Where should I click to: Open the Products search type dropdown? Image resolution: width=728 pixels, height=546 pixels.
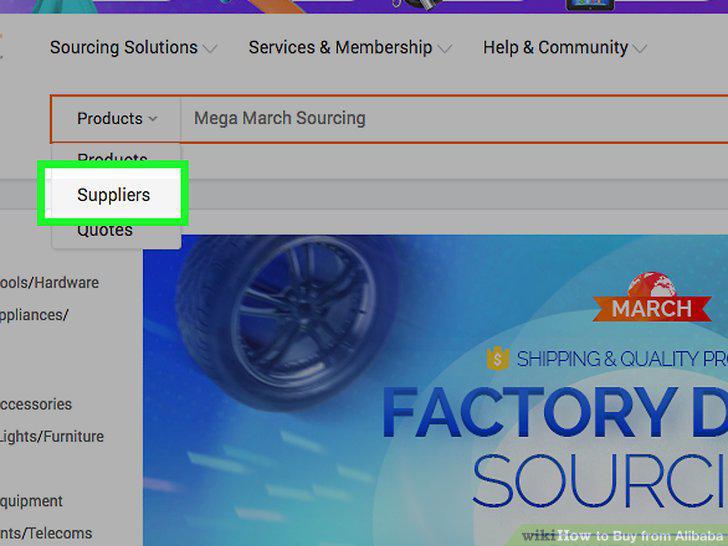coord(116,119)
